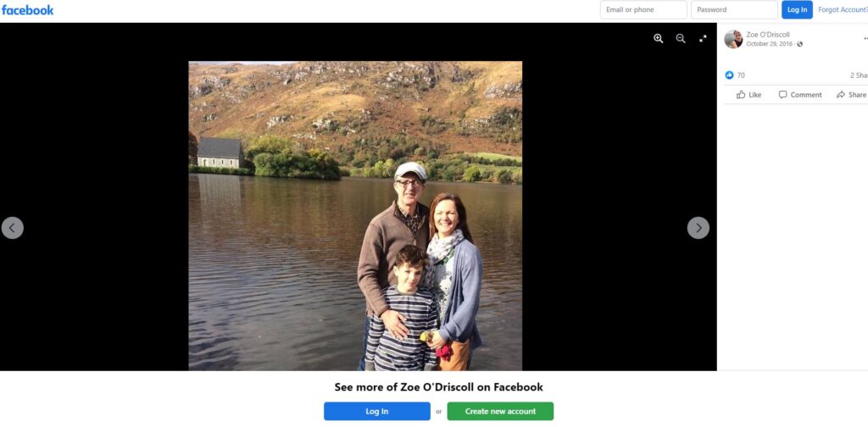The width and height of the screenshot is (868, 427).
Task: Like the photo post
Action: (748, 95)
